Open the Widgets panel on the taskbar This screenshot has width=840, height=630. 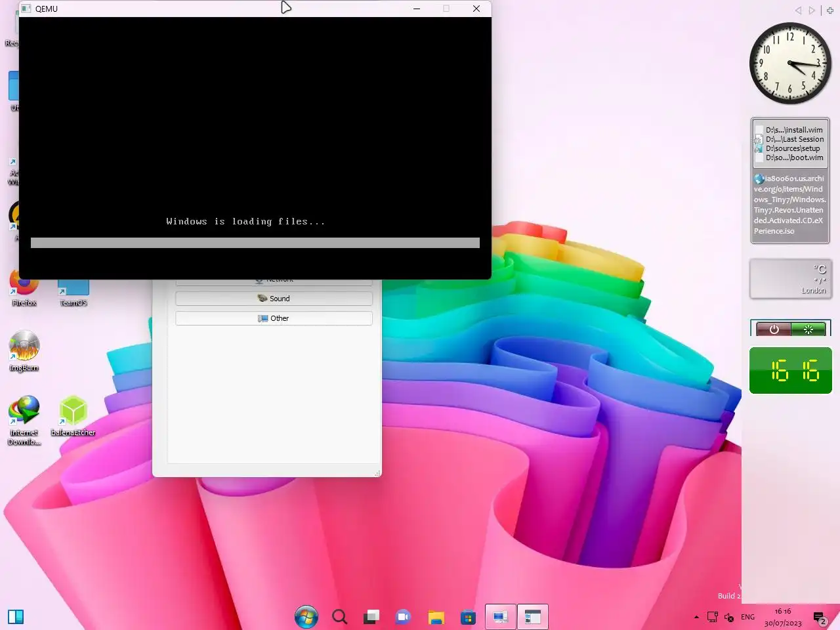pyautogui.click(x=16, y=617)
